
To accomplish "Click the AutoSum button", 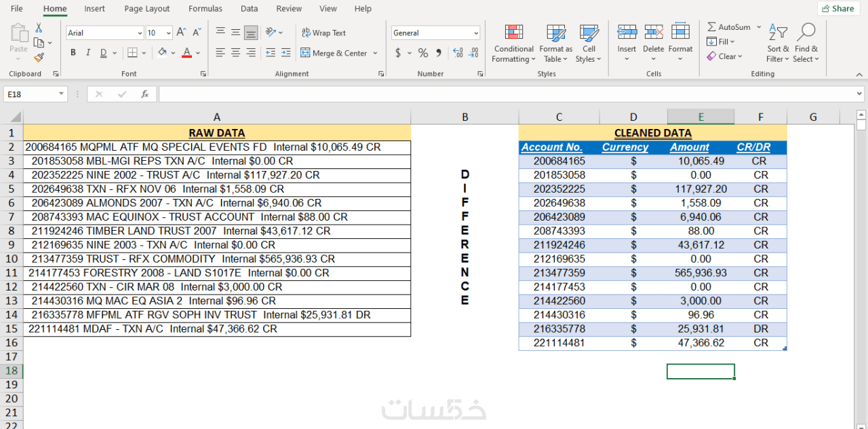I will (x=729, y=27).
